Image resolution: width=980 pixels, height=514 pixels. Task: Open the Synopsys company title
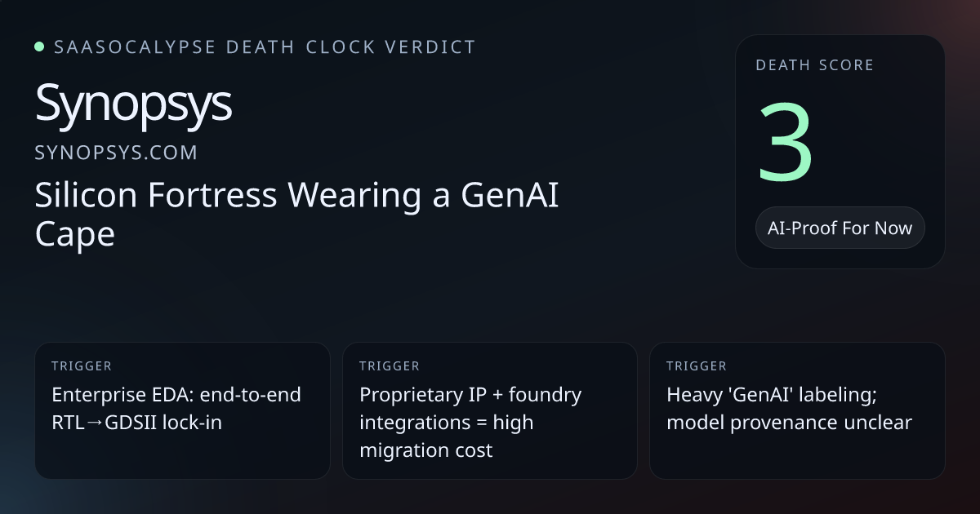point(134,105)
